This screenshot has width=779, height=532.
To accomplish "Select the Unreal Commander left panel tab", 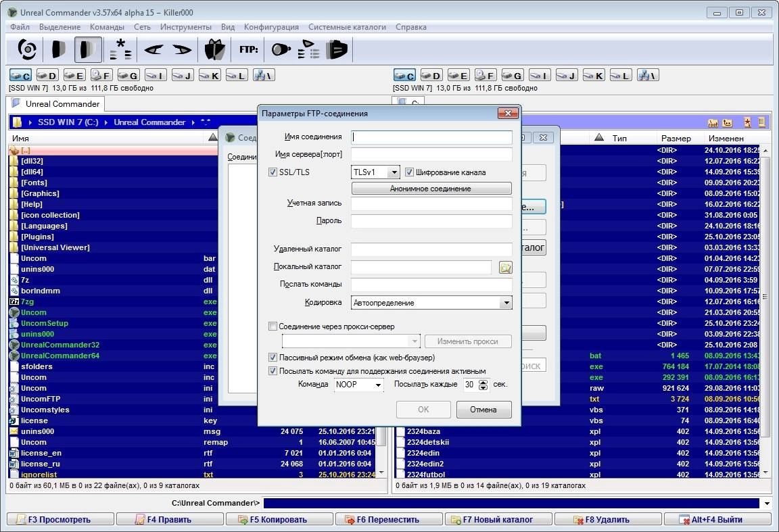I will (x=55, y=104).
